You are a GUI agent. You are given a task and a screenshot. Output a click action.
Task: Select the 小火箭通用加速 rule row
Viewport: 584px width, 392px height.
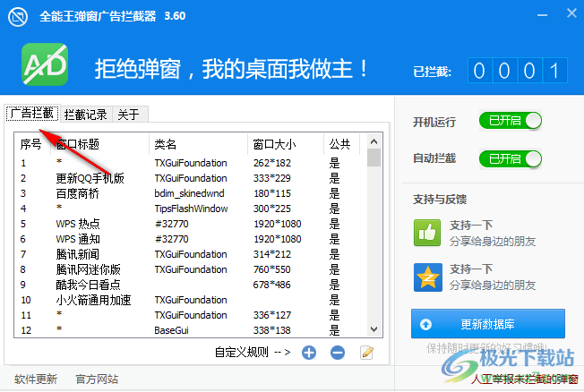click(x=190, y=300)
